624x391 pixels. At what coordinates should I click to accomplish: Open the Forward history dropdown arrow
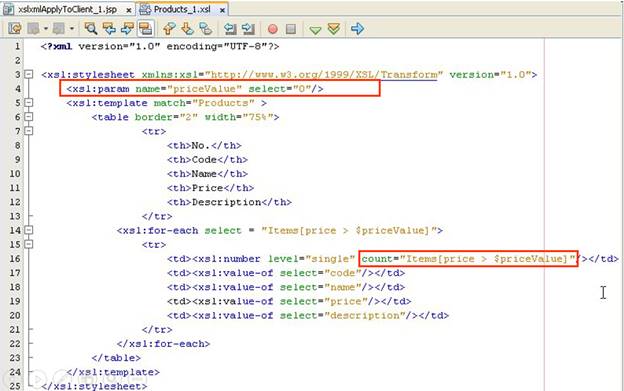click(72, 29)
